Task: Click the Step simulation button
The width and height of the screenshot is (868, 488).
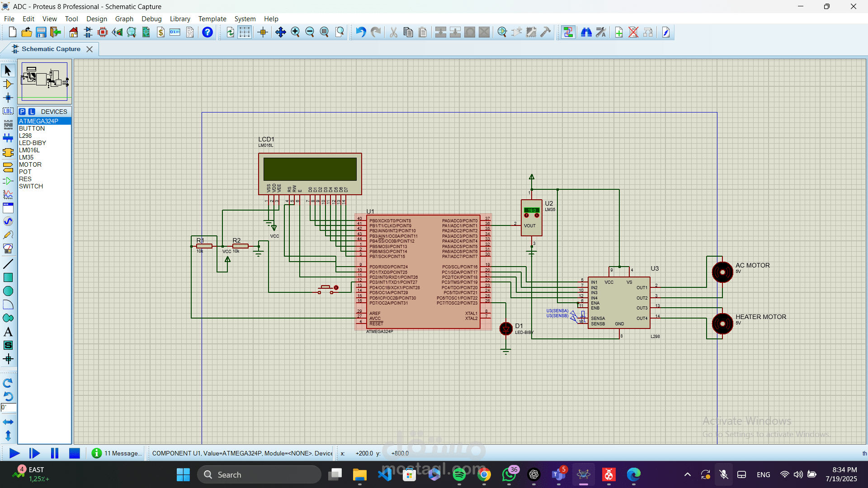Action: click(x=34, y=453)
